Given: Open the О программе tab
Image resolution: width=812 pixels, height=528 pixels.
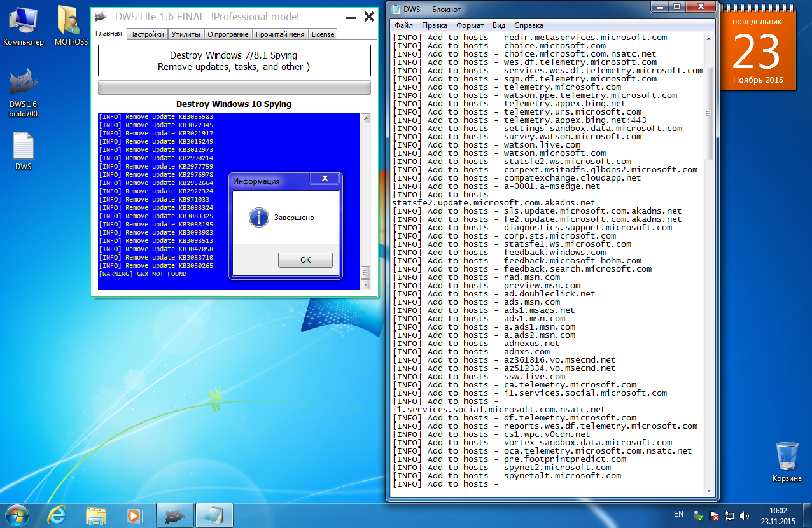Looking at the screenshot, I should (x=228, y=34).
